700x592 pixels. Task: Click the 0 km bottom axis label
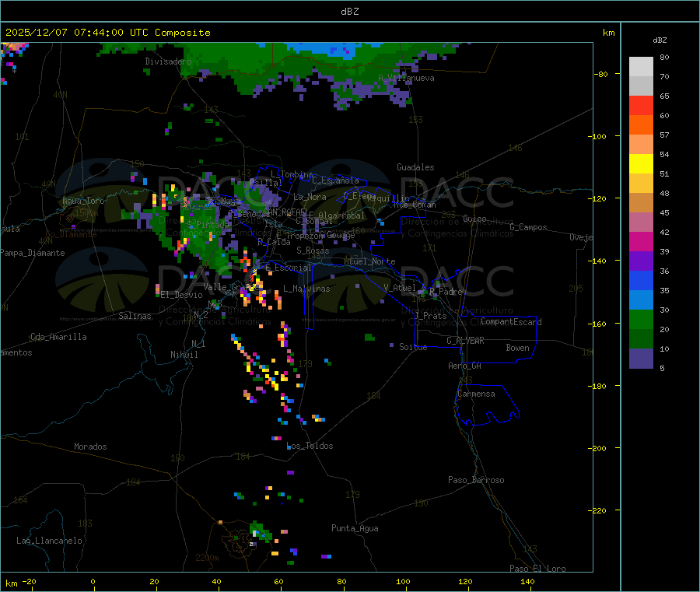click(x=93, y=581)
